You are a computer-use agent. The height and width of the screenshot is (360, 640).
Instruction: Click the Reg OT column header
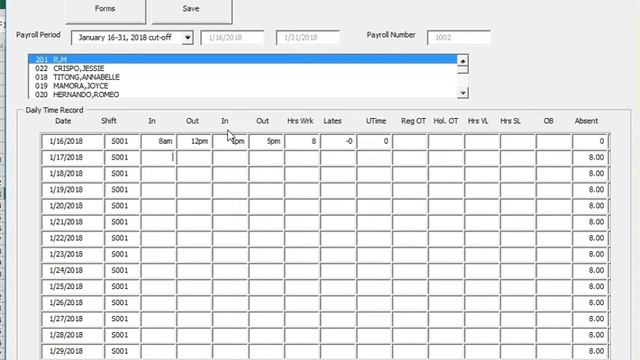(x=413, y=121)
